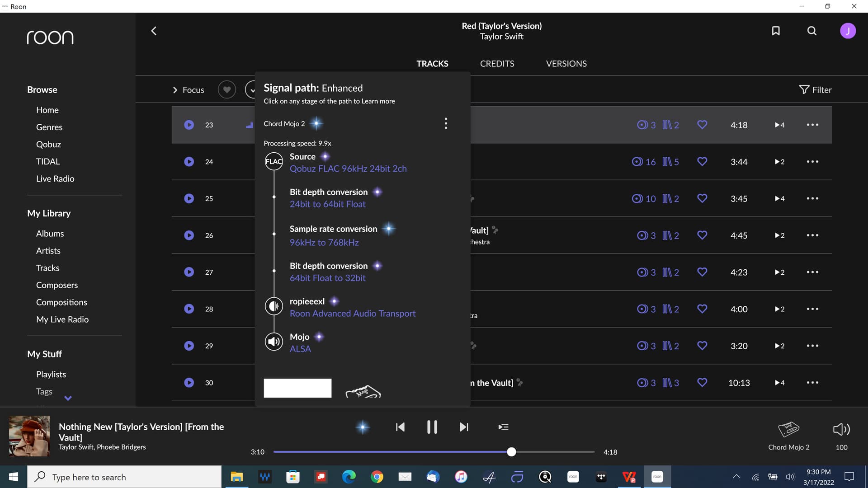Play track 27 using its play icon
Image resolution: width=868 pixels, height=488 pixels.
(189, 272)
